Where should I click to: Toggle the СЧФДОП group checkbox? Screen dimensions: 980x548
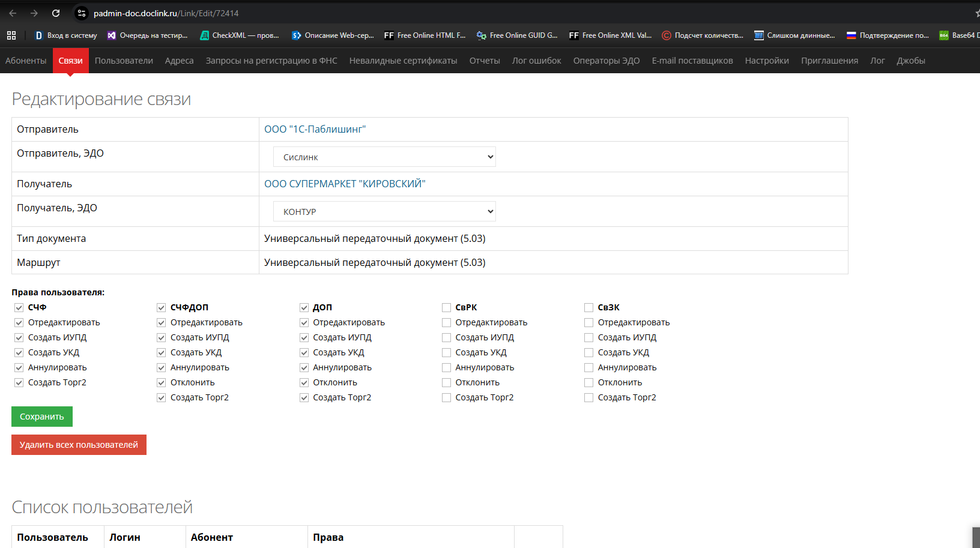click(162, 308)
